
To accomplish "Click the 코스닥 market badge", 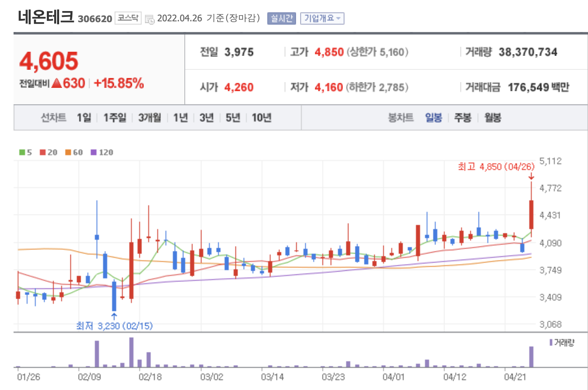I will coord(128,18).
